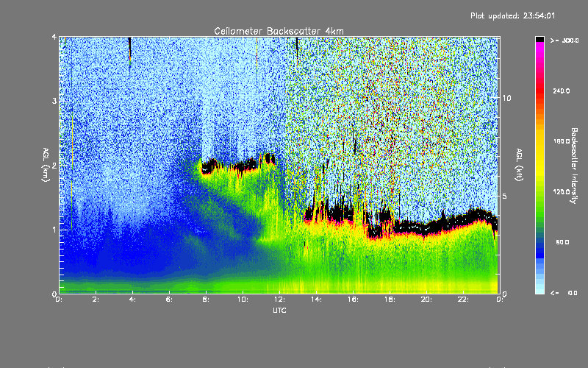Screen dimensions: 588x368
Task: Click the '18:' tick on UTC axis
Action: pyautogui.click(x=390, y=300)
